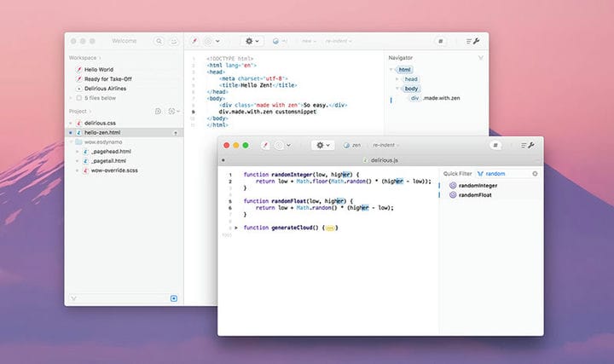Click line 'div.made.with.zen customsnippet' in editor
The height and width of the screenshot is (364, 614).
pyautogui.click(x=268, y=112)
